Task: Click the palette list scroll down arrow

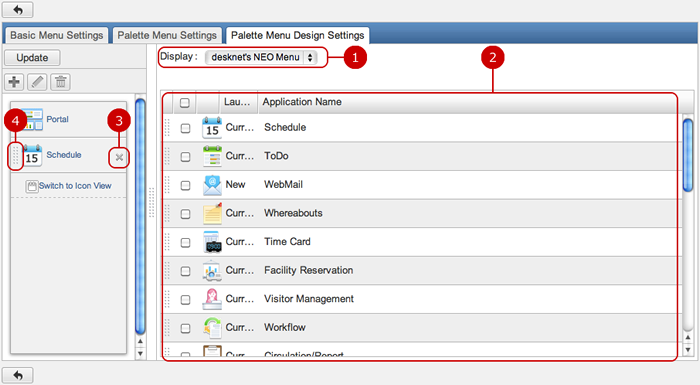Action: tap(140, 354)
